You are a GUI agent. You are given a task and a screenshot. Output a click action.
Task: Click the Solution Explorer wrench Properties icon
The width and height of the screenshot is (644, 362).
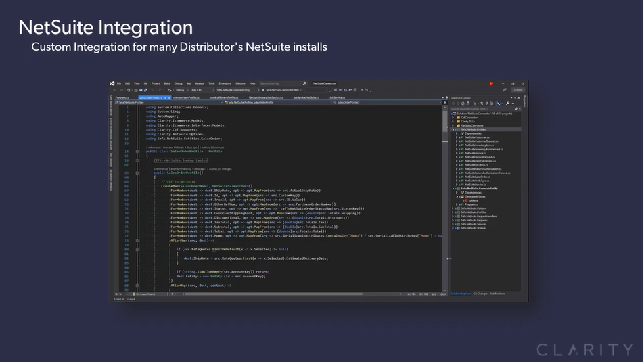tap(507, 104)
